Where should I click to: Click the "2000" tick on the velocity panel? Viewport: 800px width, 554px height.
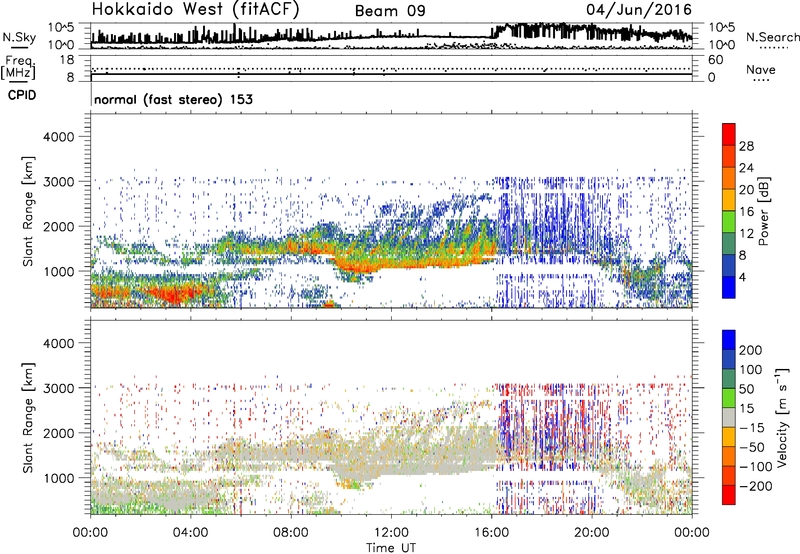pos(59,433)
